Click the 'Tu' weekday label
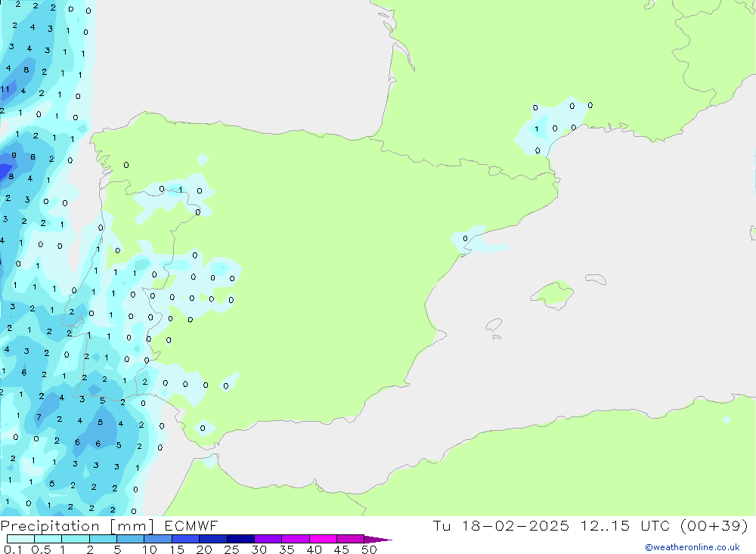 (442, 525)
